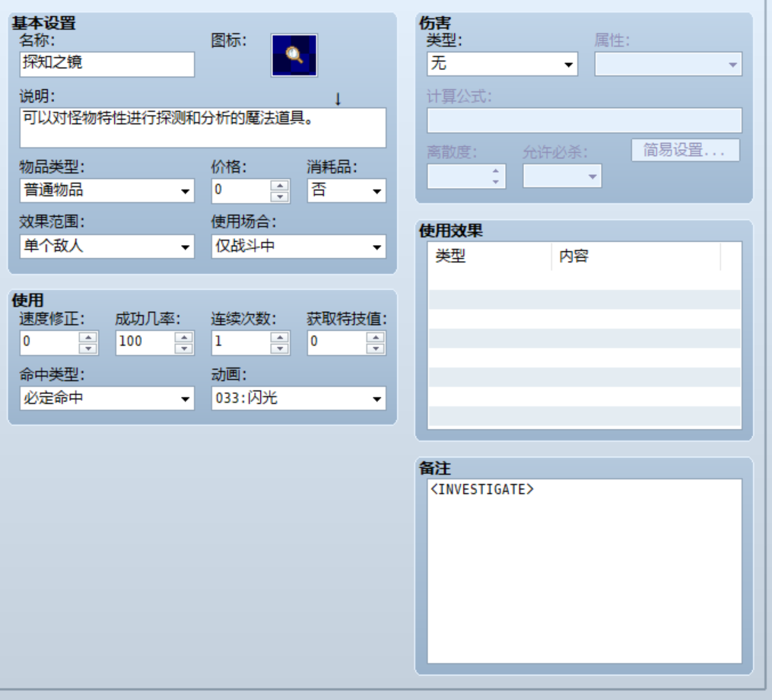Increase 获取特技值 with its up arrow
This screenshot has width=772, height=700.
pyautogui.click(x=376, y=337)
